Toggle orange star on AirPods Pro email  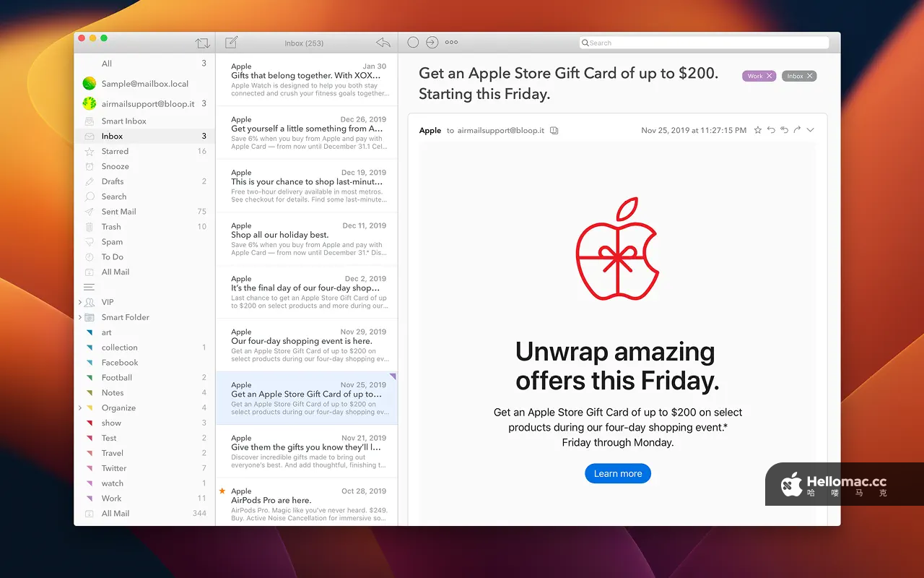click(x=222, y=491)
